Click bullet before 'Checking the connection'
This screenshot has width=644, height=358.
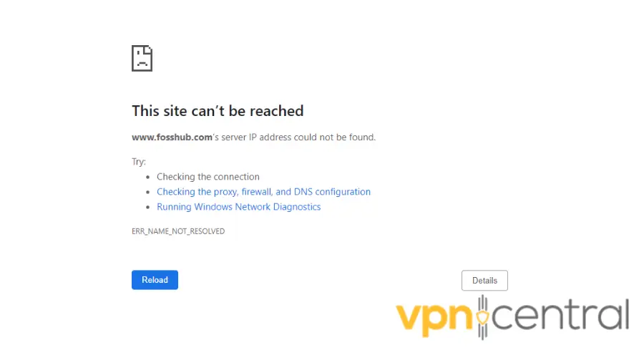pos(148,177)
